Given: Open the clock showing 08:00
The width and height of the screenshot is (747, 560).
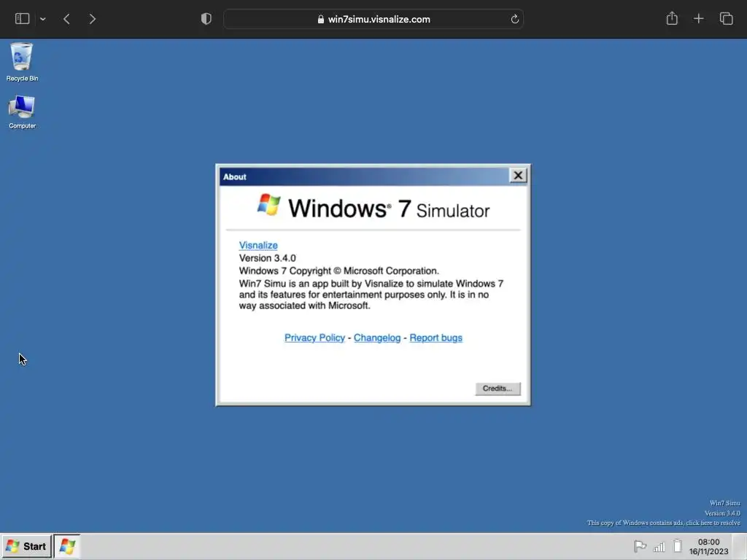Looking at the screenshot, I should (x=708, y=547).
